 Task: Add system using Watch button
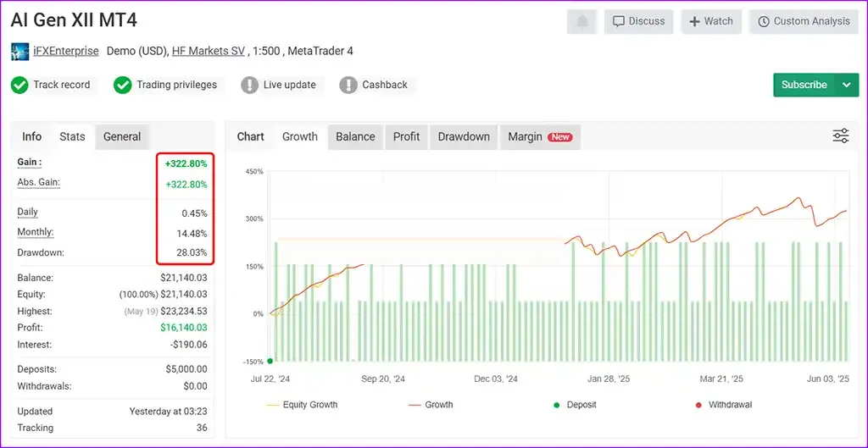(711, 21)
